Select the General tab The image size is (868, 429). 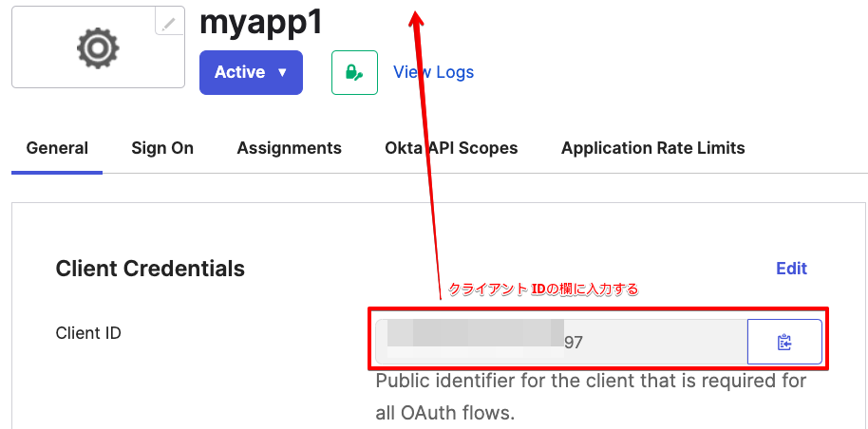pos(57,148)
